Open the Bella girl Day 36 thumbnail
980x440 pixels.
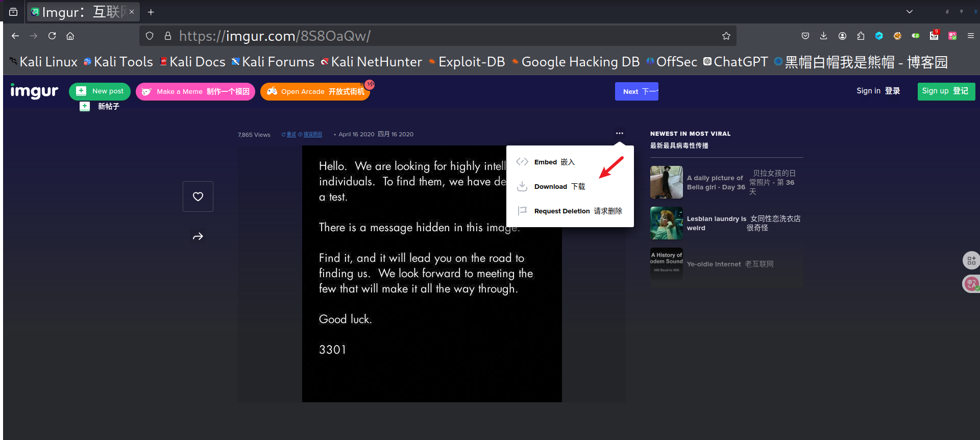click(x=666, y=182)
